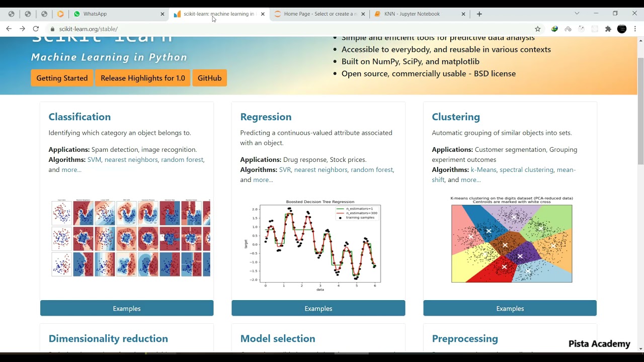Viewport: 644px width, 362px height.
Task: Open random forest link under Classification
Action: 182,159
